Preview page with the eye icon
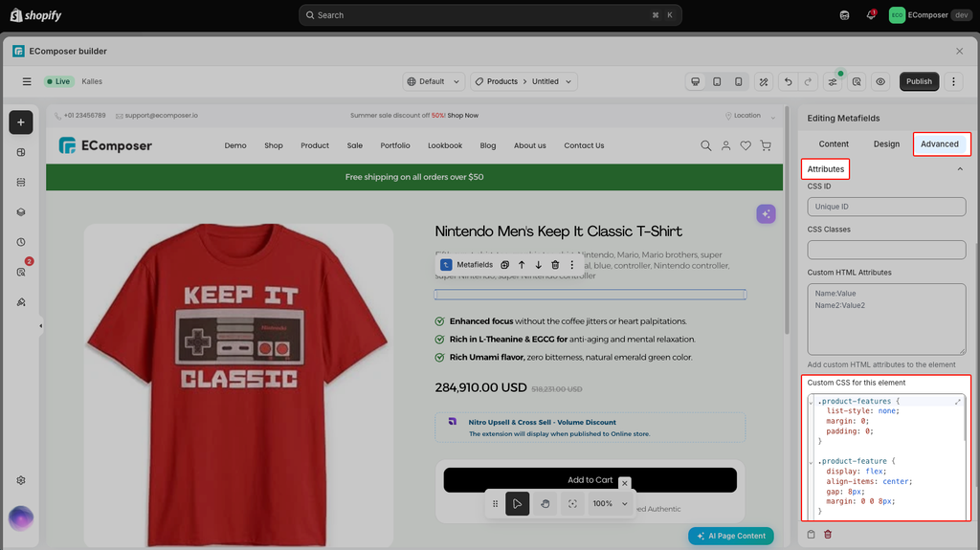980x550 pixels. [880, 81]
